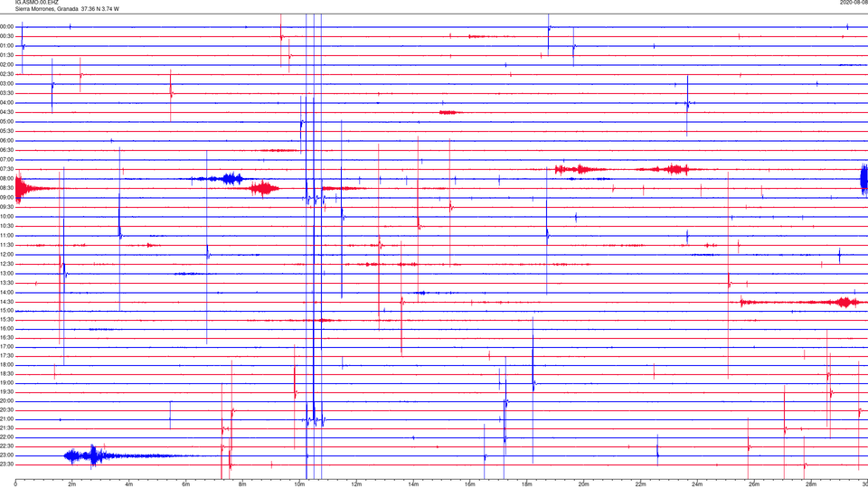Select the 09:00 time label

(x=6, y=198)
